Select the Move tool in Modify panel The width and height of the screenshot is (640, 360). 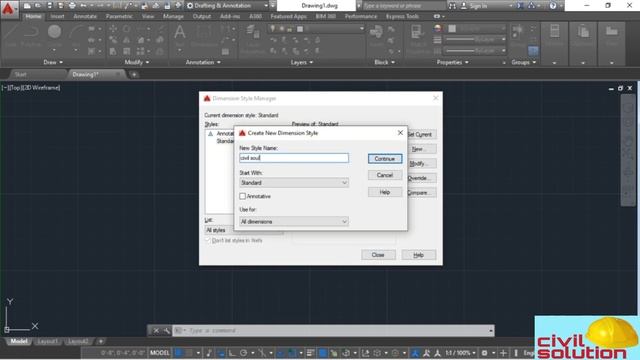click(x=113, y=29)
